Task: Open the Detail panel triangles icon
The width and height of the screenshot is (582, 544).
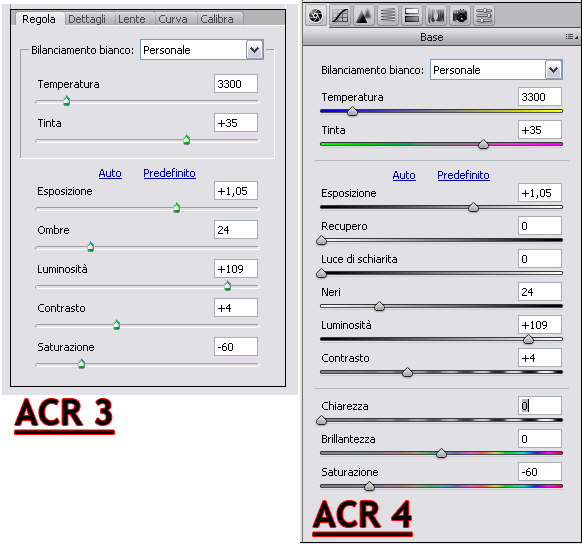Action: (x=364, y=16)
